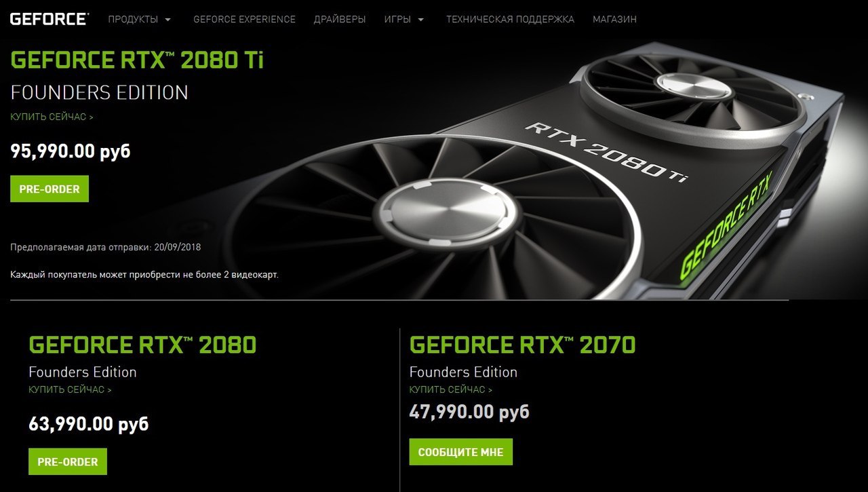Click the 95,990.00 руб price text
The height and width of the screenshot is (492, 868).
pos(71,151)
